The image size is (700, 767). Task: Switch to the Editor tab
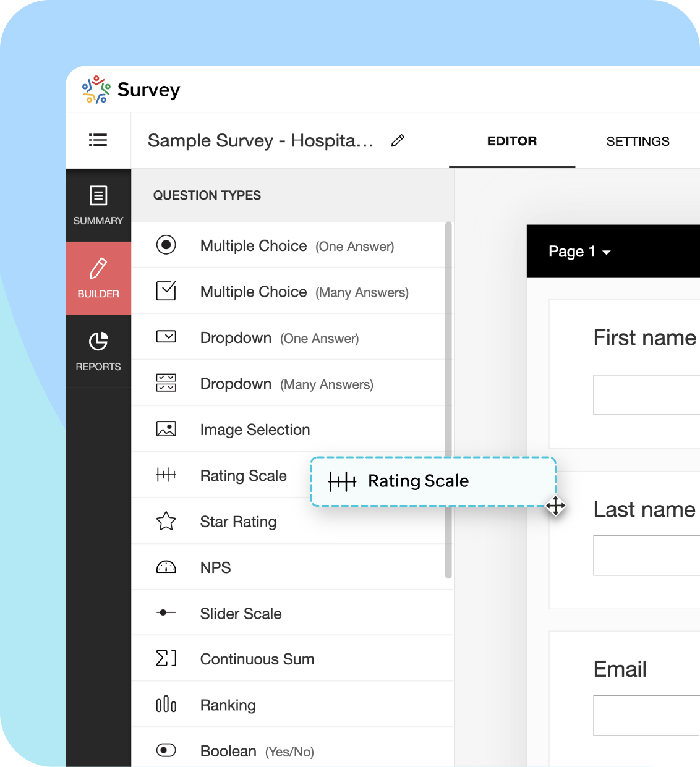pos(511,142)
